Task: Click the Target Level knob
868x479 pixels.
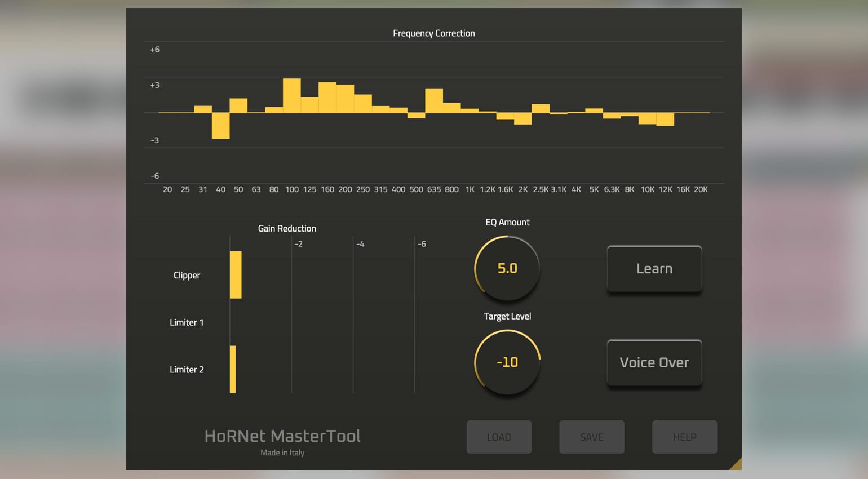Action: pyautogui.click(x=506, y=362)
